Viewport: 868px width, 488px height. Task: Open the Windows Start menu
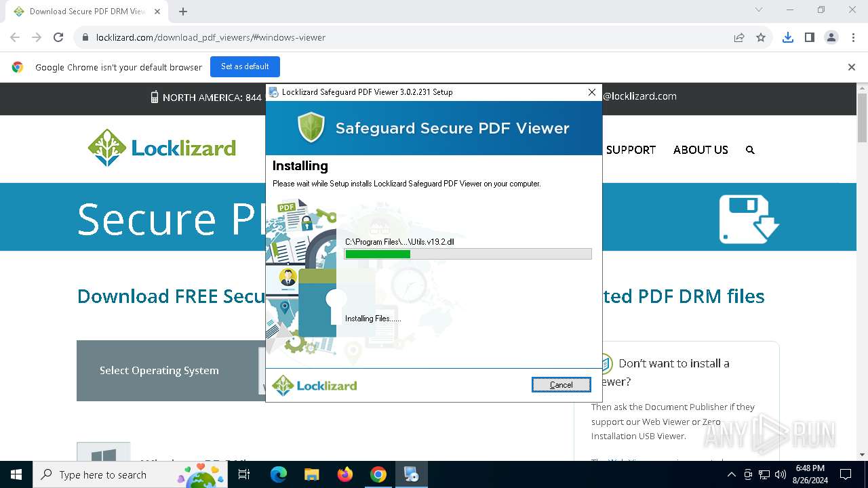pos(16,474)
